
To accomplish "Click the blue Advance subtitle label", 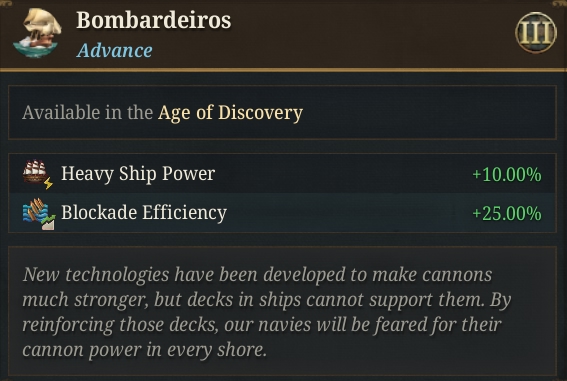I will click(114, 50).
